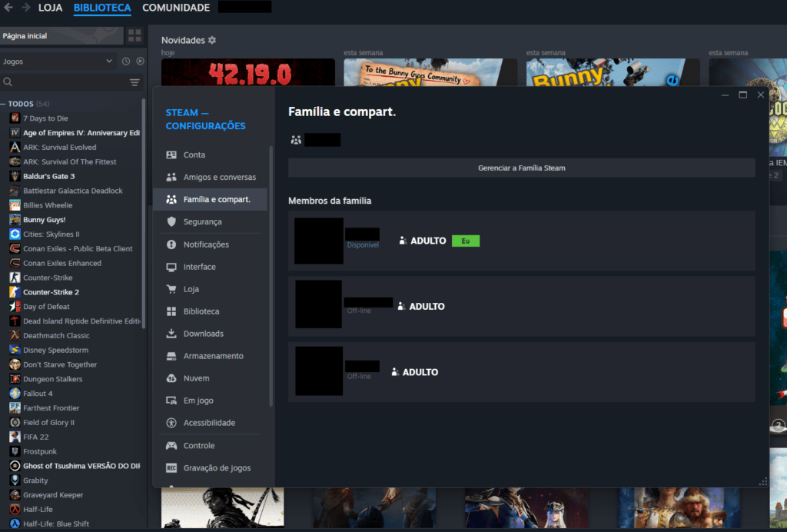Click the Nuvem cloud icon
This screenshot has height=532, width=787.
point(171,378)
